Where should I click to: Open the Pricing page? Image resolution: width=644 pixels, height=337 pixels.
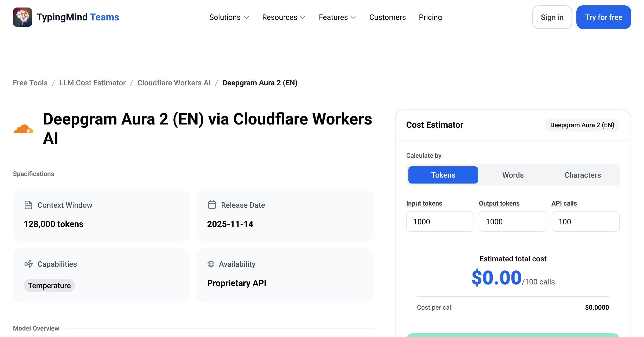(x=430, y=17)
